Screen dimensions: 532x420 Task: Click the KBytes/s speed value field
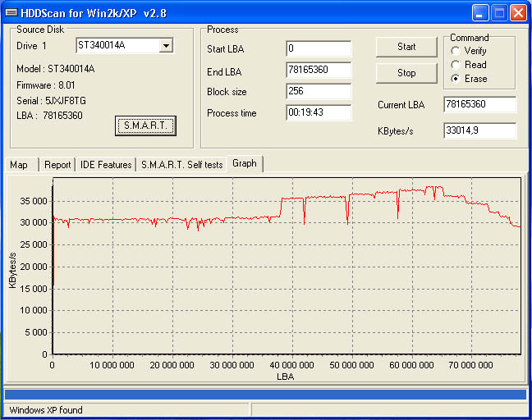pos(479,130)
